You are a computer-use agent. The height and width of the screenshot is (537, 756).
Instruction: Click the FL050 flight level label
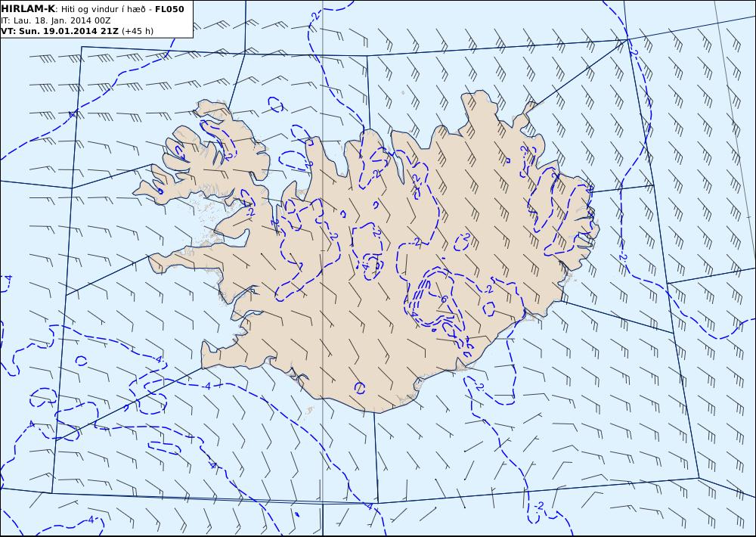[169, 9]
